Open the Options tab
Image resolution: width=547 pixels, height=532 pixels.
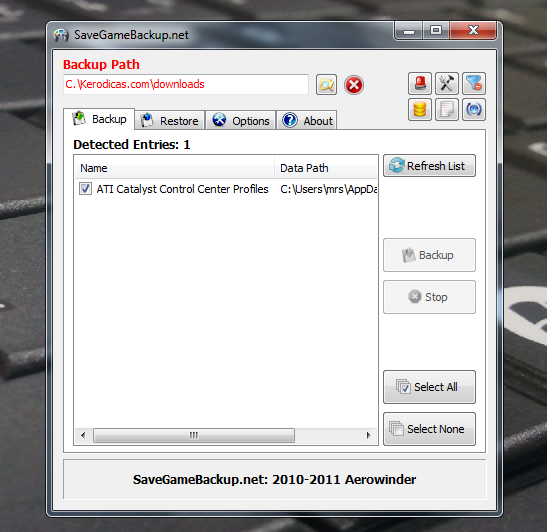pyautogui.click(x=241, y=121)
